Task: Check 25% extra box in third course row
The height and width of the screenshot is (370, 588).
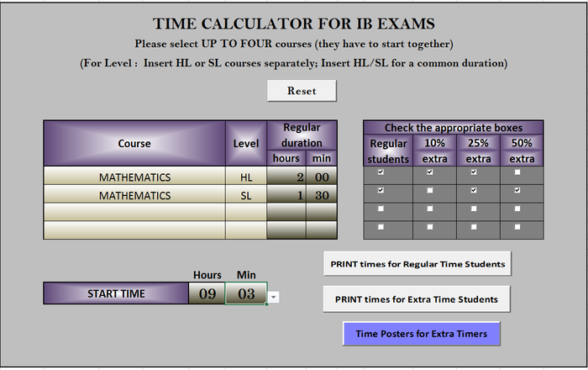Action: click(x=474, y=209)
